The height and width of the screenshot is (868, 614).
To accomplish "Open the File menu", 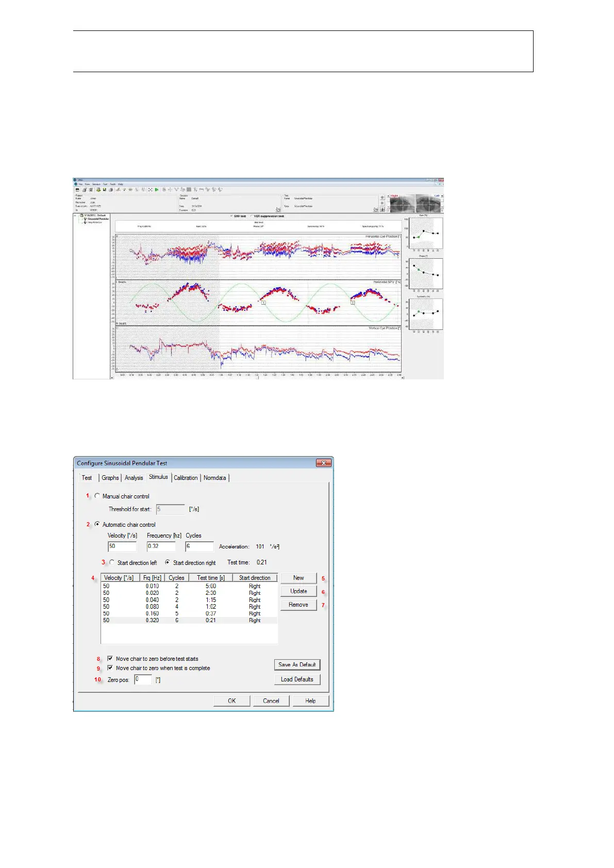I will tap(80, 184).
